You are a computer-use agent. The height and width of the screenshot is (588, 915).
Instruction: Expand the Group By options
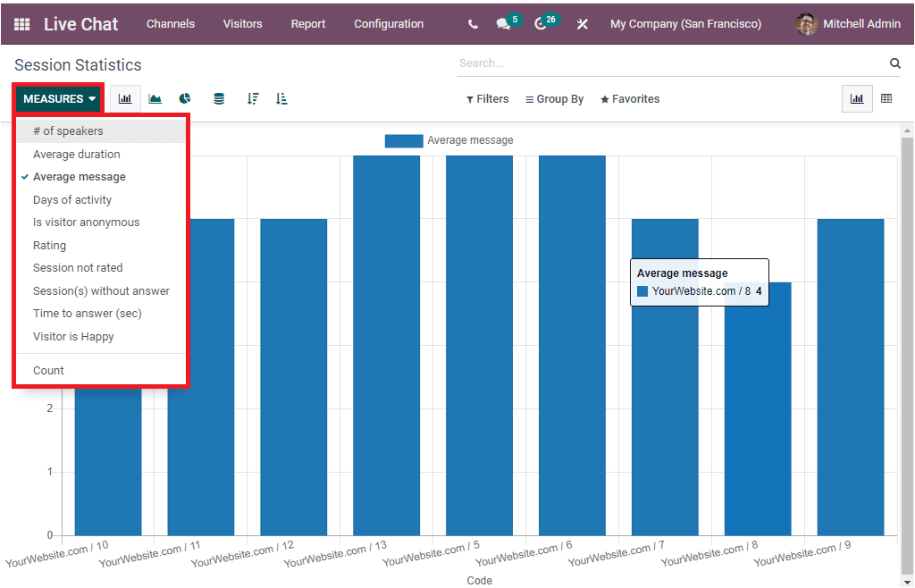point(554,98)
